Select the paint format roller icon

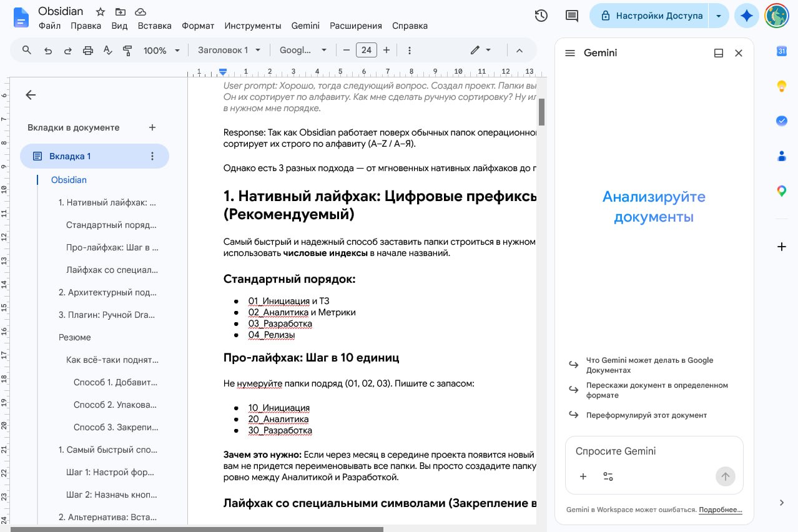[128, 50]
